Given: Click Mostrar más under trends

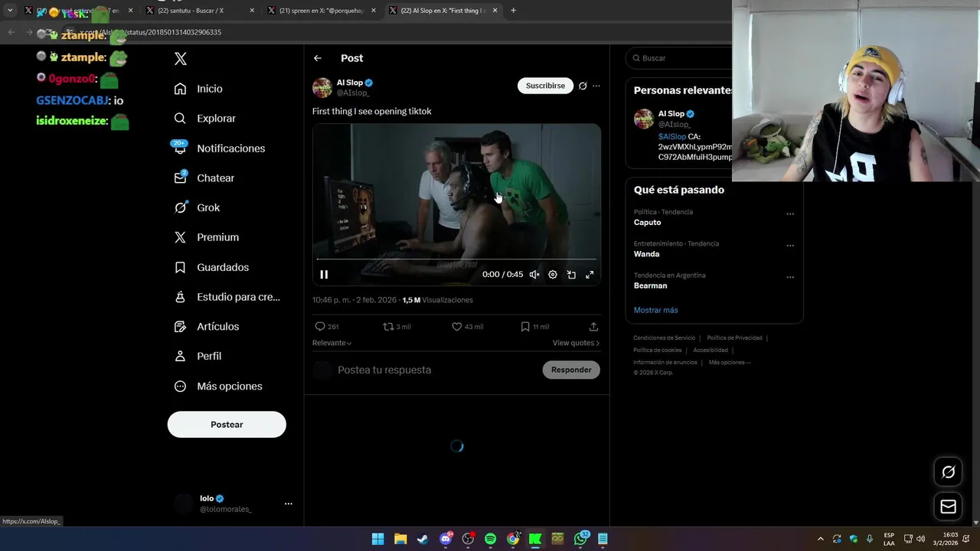Looking at the screenshot, I should tap(655, 310).
